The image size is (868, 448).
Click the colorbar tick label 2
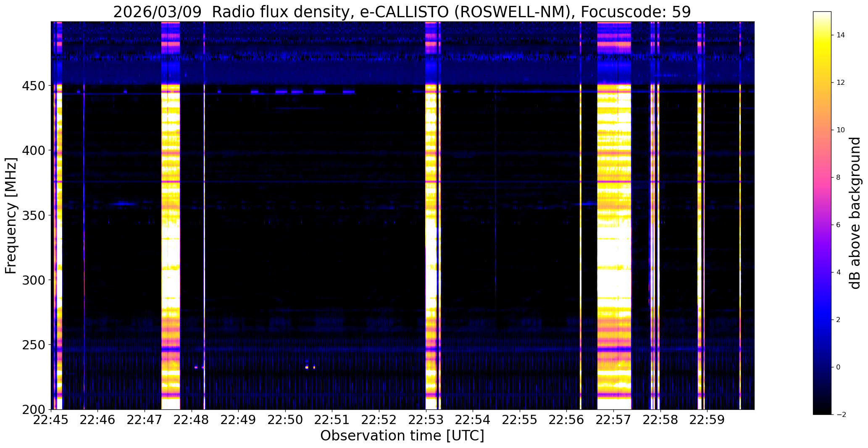[838, 320]
